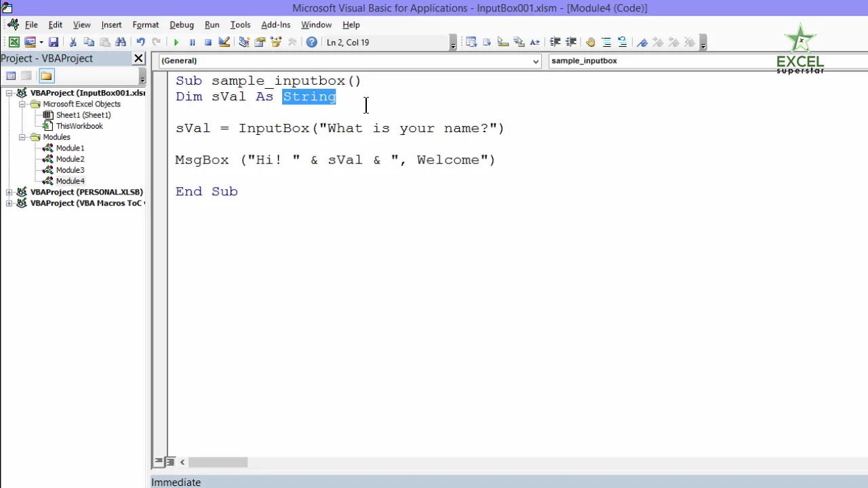Collapse Microsoft Excel Objects folder

(x=22, y=104)
